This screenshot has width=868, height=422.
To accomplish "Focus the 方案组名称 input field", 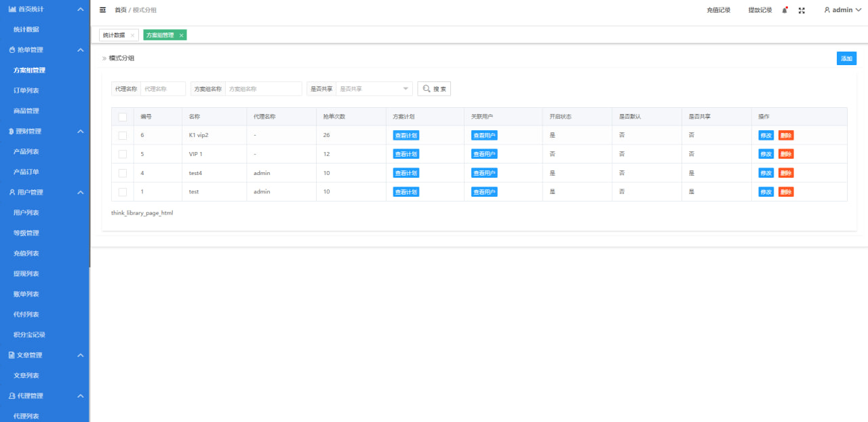I will point(263,89).
